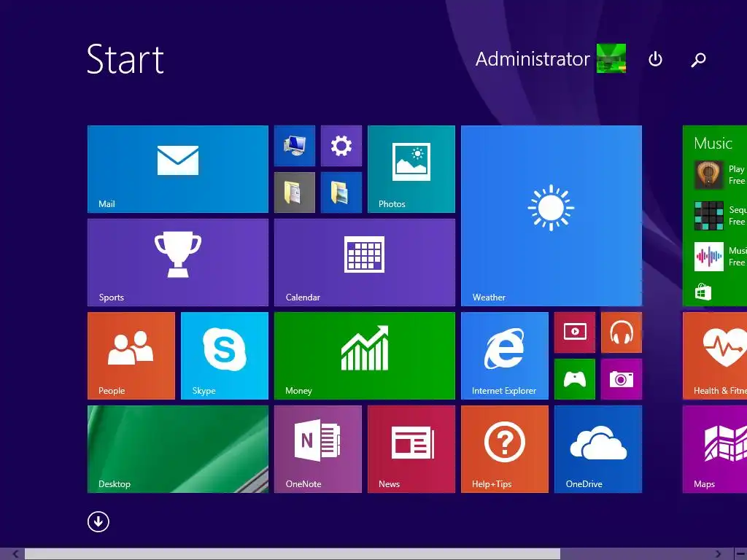Open the guitar app in Music tile
This screenshot has width=747, height=560.
(709, 175)
